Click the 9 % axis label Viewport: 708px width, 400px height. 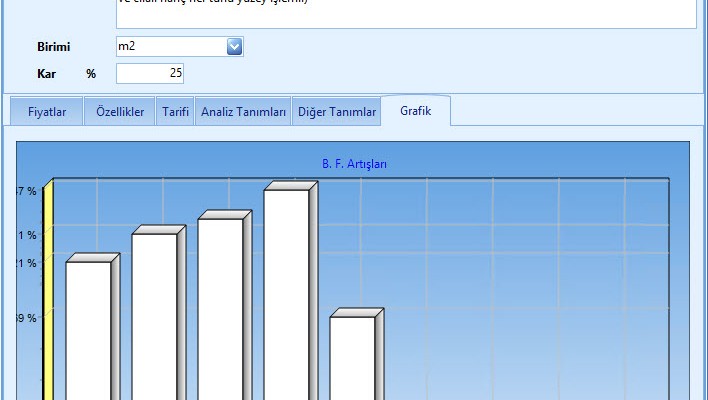click(25, 318)
